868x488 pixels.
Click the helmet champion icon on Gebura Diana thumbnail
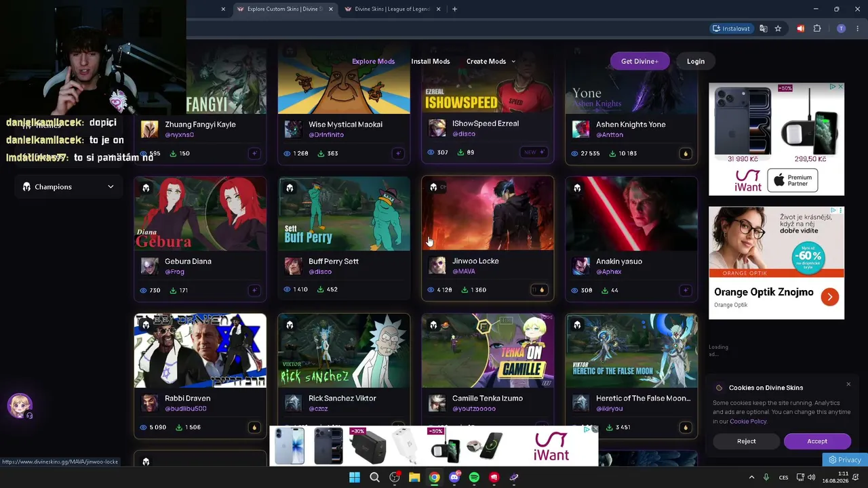146,188
